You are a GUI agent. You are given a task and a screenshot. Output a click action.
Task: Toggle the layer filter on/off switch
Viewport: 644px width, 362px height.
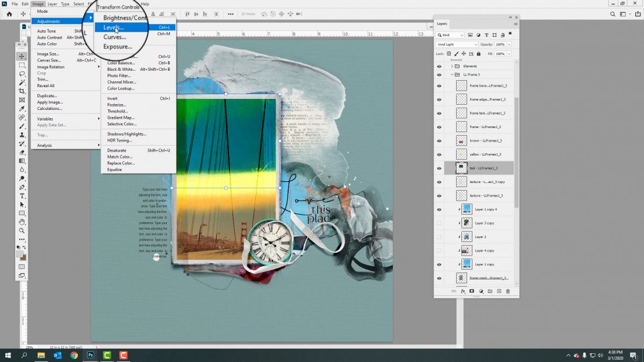(x=510, y=35)
